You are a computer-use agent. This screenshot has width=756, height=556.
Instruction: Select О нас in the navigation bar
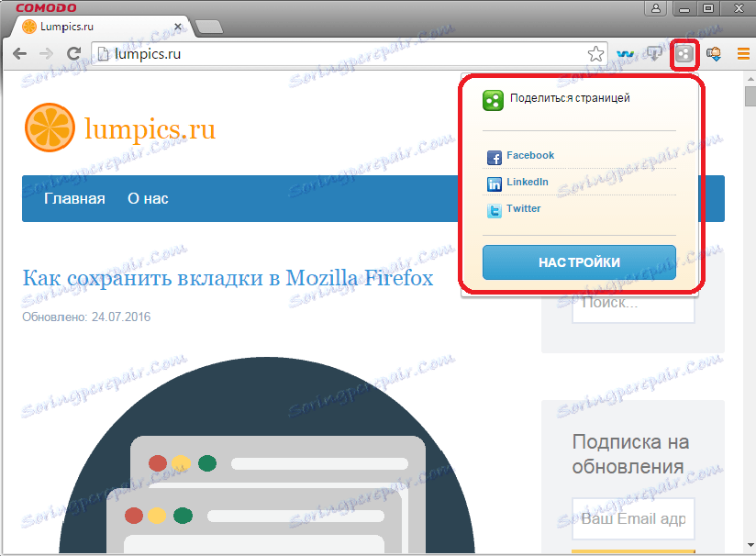[x=147, y=198]
